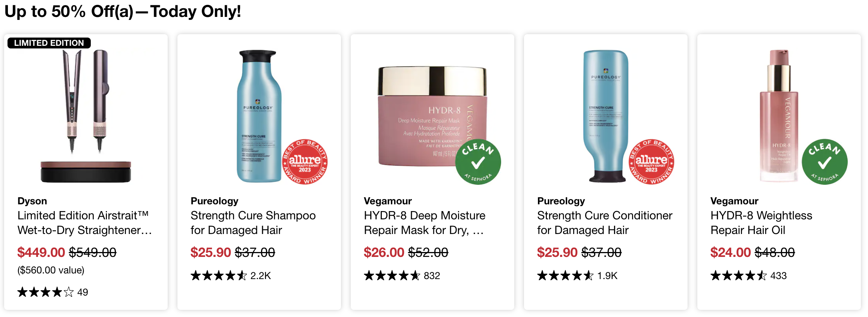Open HYDR-8 Weightless Repair Hair Oil link

[761, 223]
